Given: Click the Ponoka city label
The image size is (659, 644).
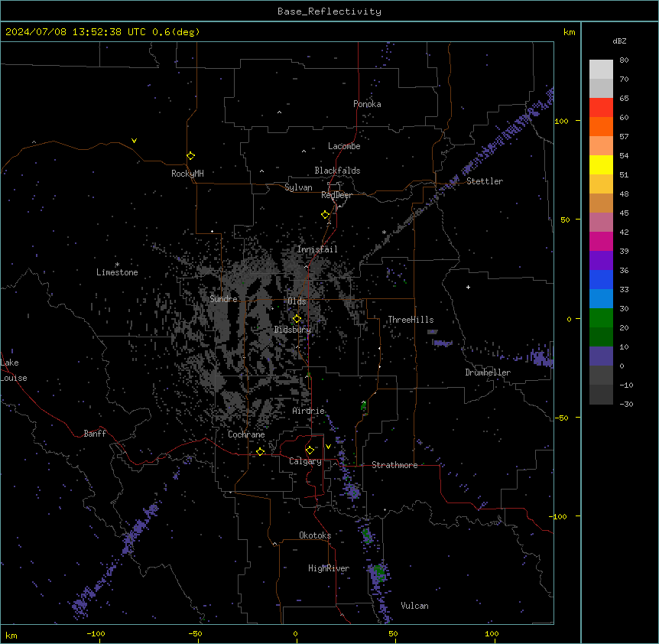Looking at the screenshot, I should click(367, 104).
